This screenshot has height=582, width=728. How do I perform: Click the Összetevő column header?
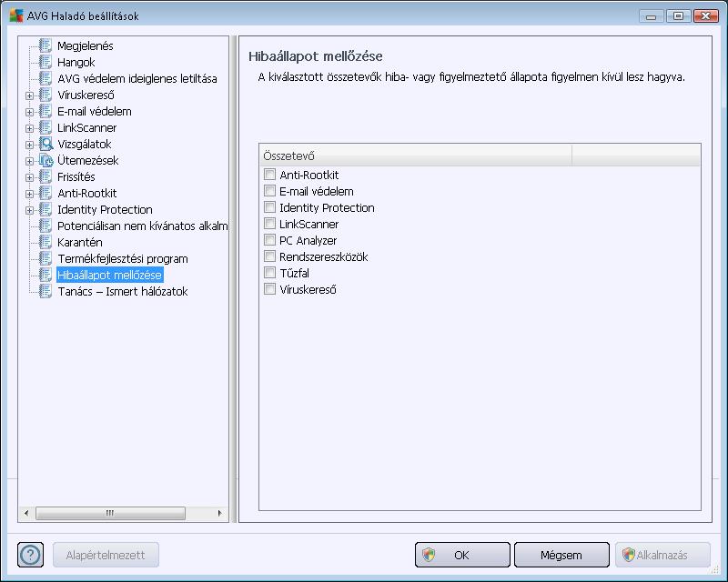416,156
